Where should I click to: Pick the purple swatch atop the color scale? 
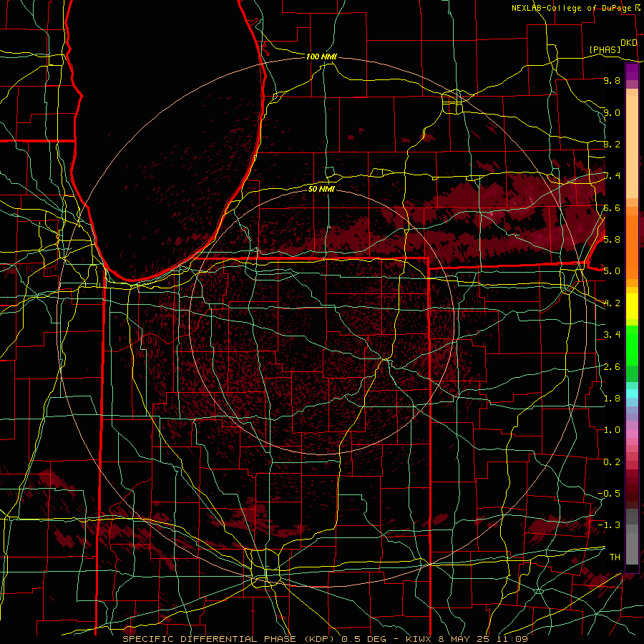tap(632, 72)
